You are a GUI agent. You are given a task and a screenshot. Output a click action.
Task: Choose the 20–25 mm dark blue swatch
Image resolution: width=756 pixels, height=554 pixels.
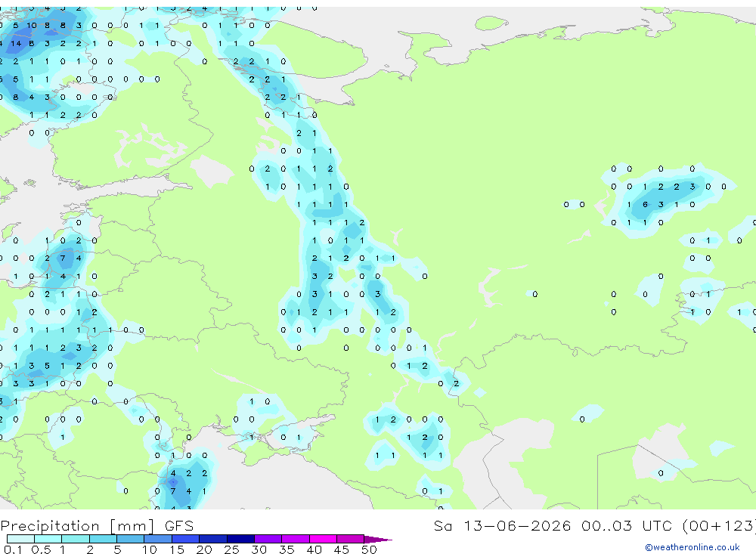[212, 539]
